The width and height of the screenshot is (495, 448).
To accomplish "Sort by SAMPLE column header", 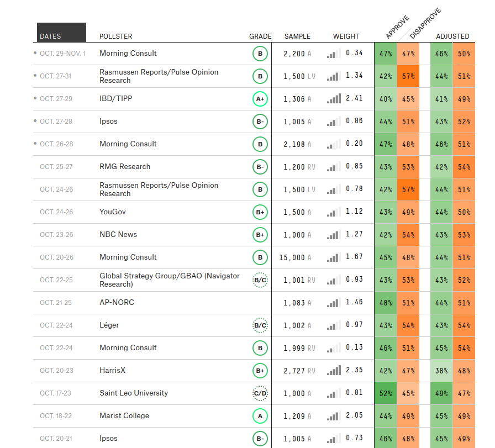I will [297, 36].
